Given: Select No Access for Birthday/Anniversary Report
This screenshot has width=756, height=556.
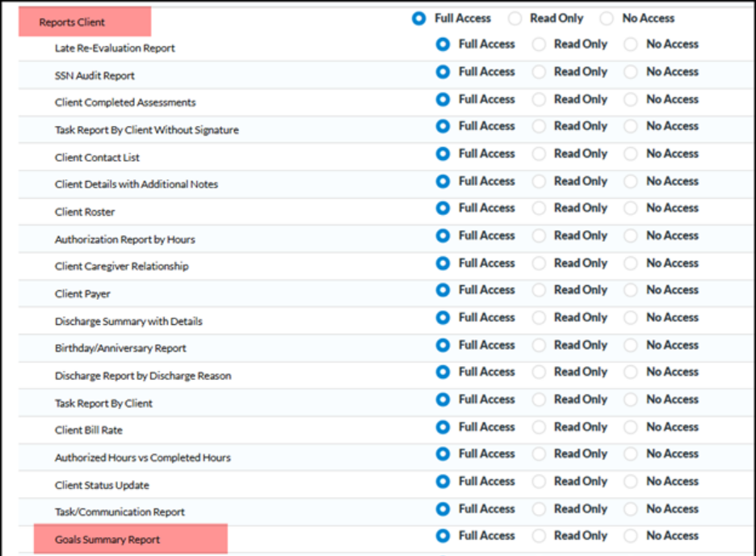Looking at the screenshot, I should coord(630,345).
